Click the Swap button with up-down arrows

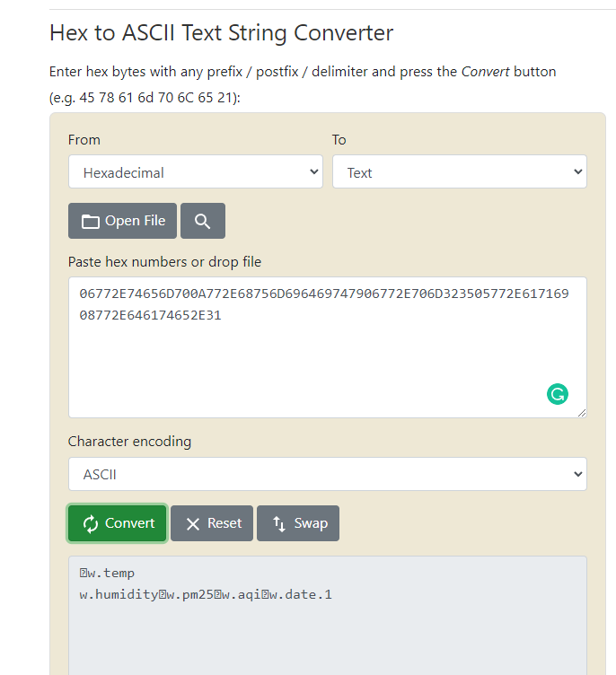click(298, 523)
